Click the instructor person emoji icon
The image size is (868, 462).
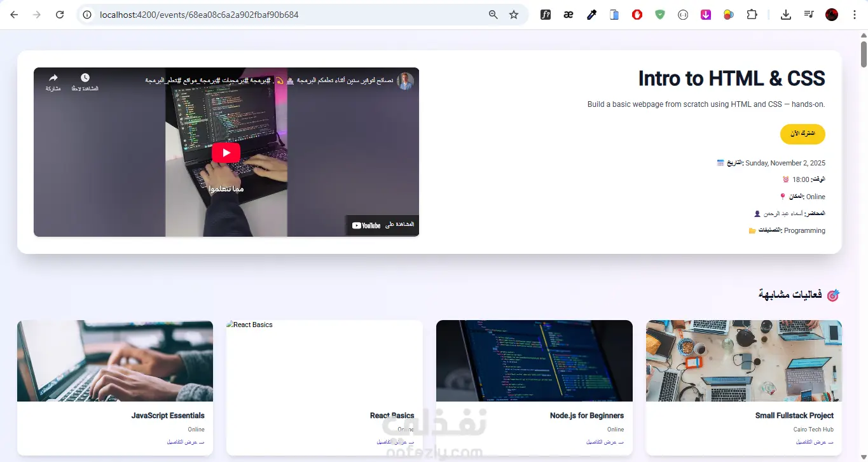coord(757,214)
